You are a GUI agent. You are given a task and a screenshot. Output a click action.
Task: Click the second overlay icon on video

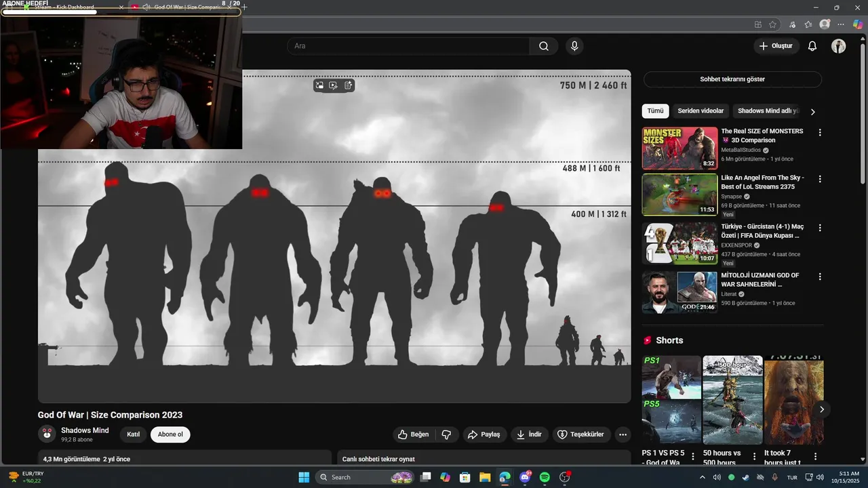coord(334,85)
